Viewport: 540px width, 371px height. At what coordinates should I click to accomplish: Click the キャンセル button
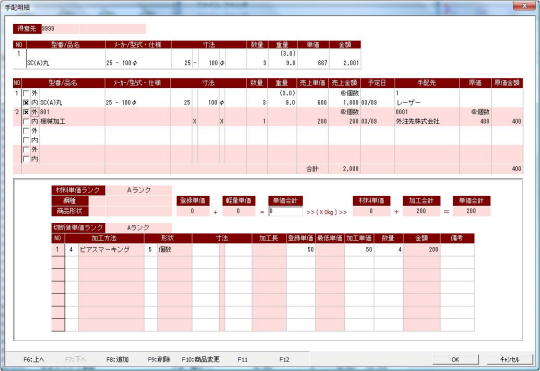click(510, 359)
